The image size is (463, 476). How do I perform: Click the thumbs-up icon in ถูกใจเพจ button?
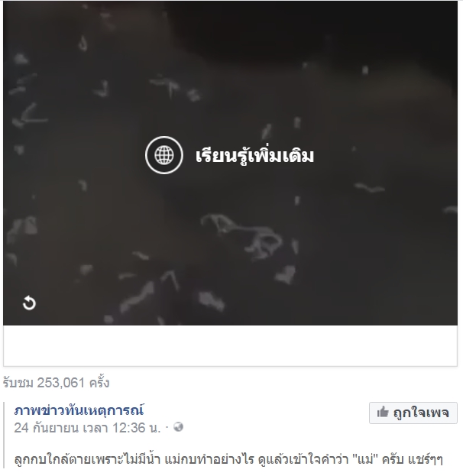tap(383, 413)
